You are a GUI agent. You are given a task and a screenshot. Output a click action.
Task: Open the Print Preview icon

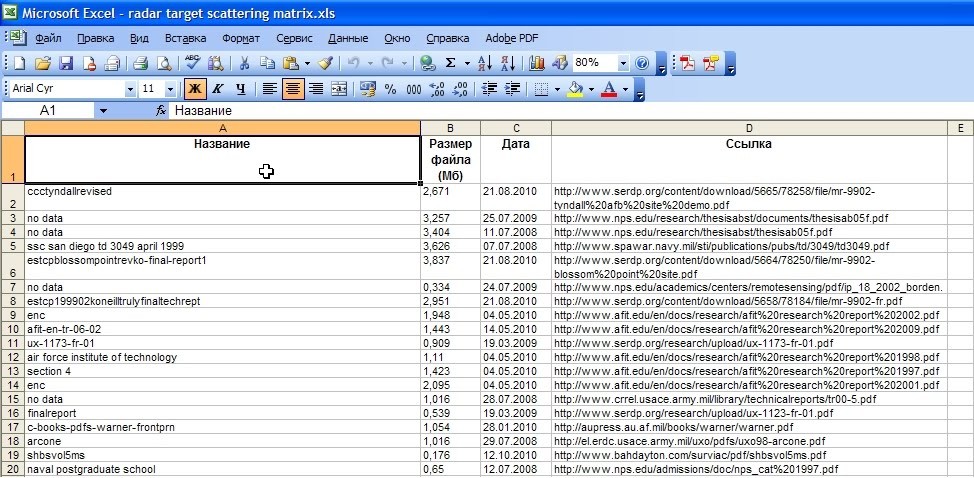tap(164, 63)
